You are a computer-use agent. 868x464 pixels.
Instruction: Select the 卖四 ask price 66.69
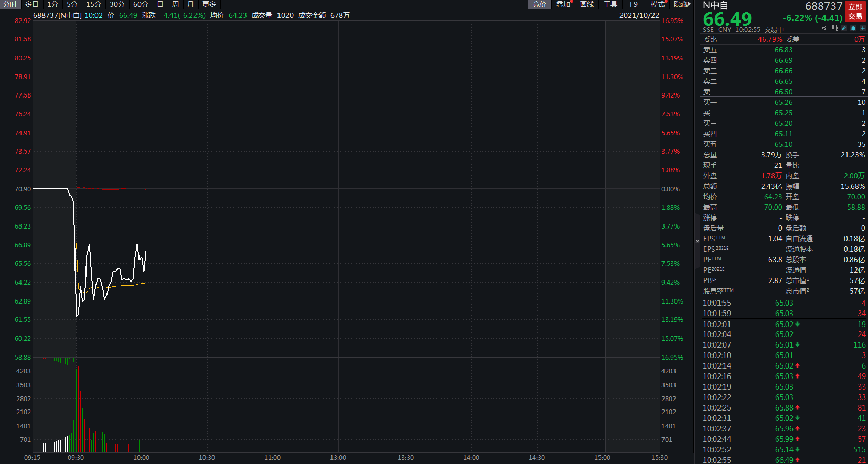click(784, 60)
